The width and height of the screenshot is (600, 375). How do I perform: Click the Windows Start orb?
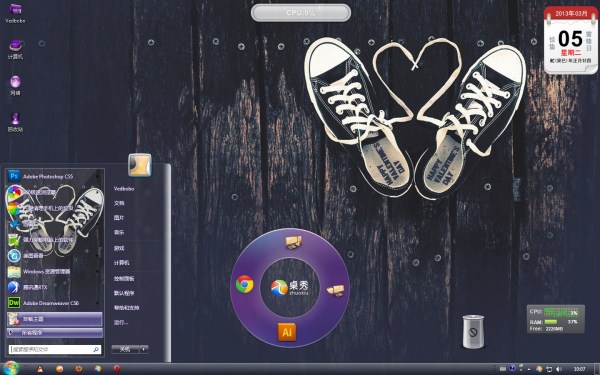(11, 368)
